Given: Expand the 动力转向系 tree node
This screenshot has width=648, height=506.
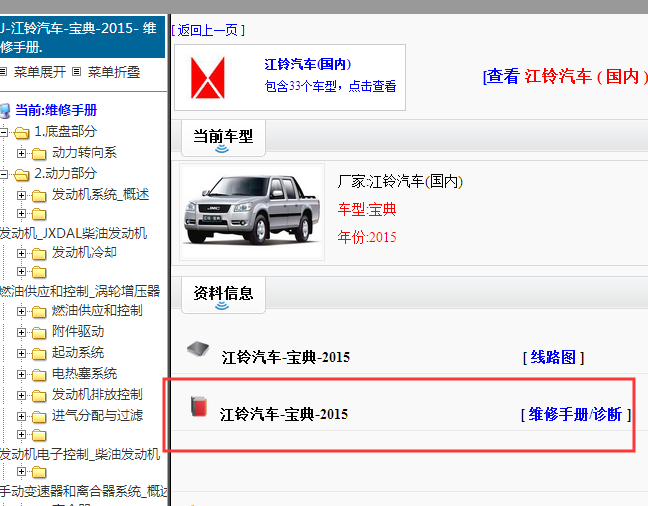Looking at the screenshot, I should [21, 153].
